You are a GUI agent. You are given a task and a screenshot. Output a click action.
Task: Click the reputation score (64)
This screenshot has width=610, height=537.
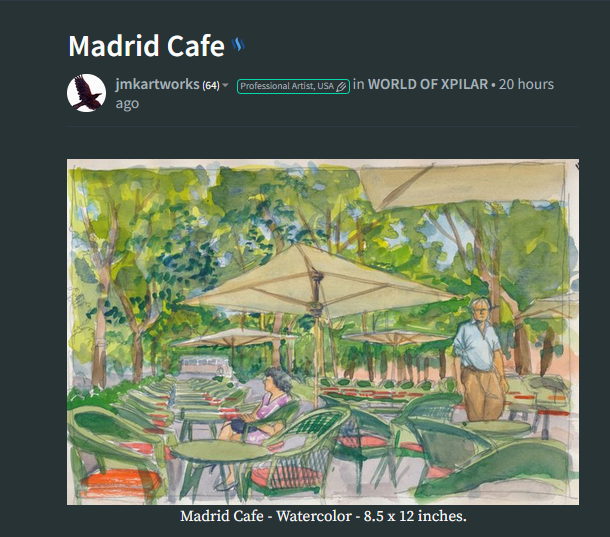[x=211, y=85]
